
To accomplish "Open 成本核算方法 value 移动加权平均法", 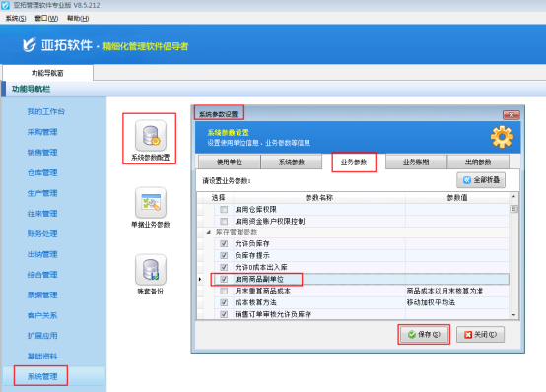I will (431, 302).
